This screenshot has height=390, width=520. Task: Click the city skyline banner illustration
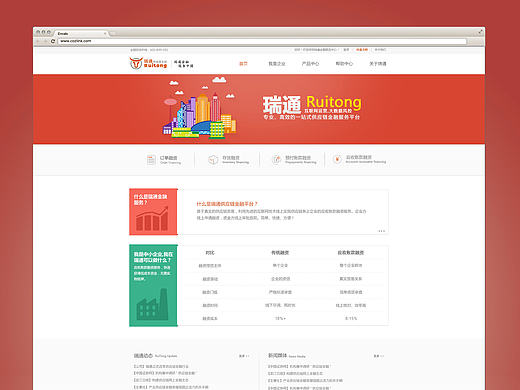(199, 108)
